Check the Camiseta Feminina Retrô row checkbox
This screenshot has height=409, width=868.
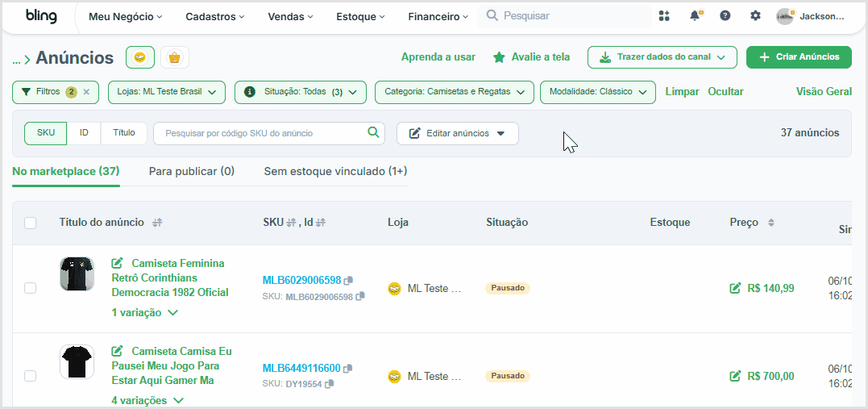click(31, 288)
